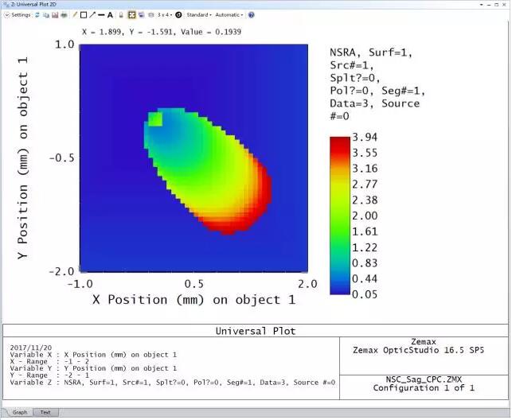
Task: Switch to the Graph tab
Action: pyautogui.click(x=20, y=412)
